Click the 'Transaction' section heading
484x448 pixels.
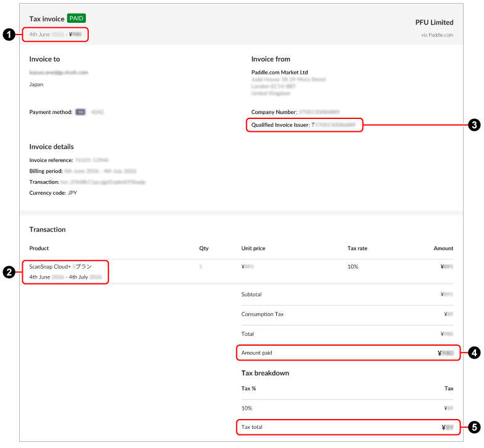pos(47,229)
